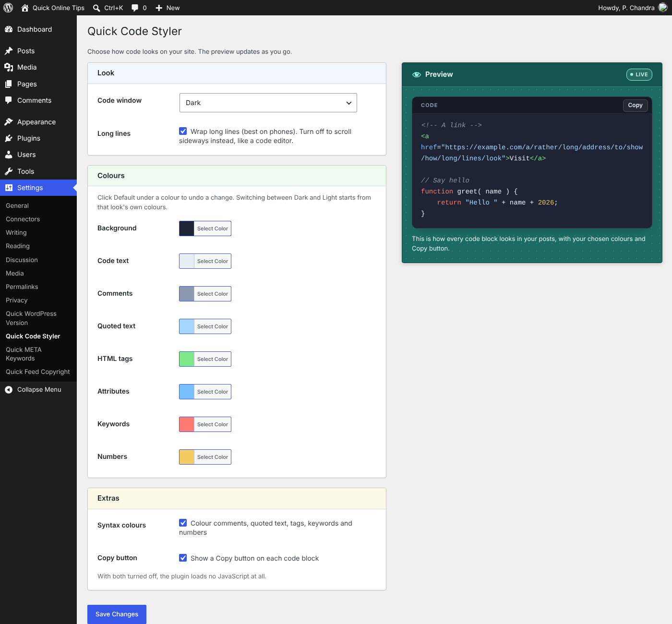The width and height of the screenshot is (672, 624).
Task: Click the LIVE status badge
Action: pos(639,74)
